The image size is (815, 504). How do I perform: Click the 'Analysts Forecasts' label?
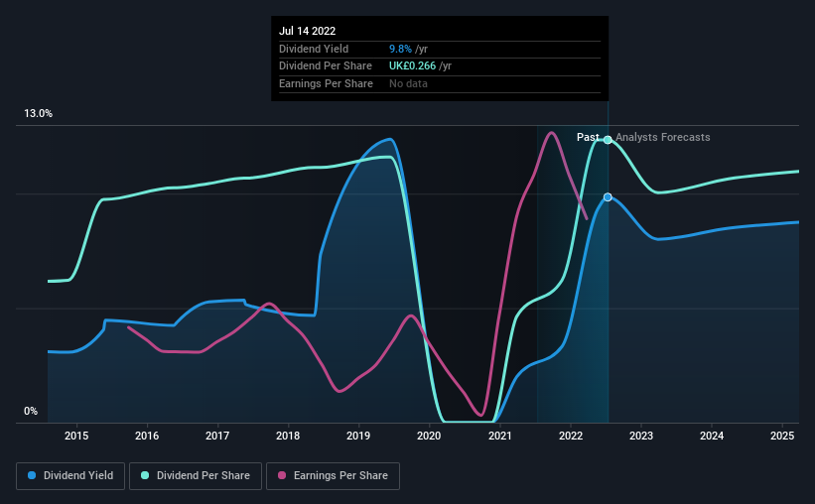click(x=663, y=137)
